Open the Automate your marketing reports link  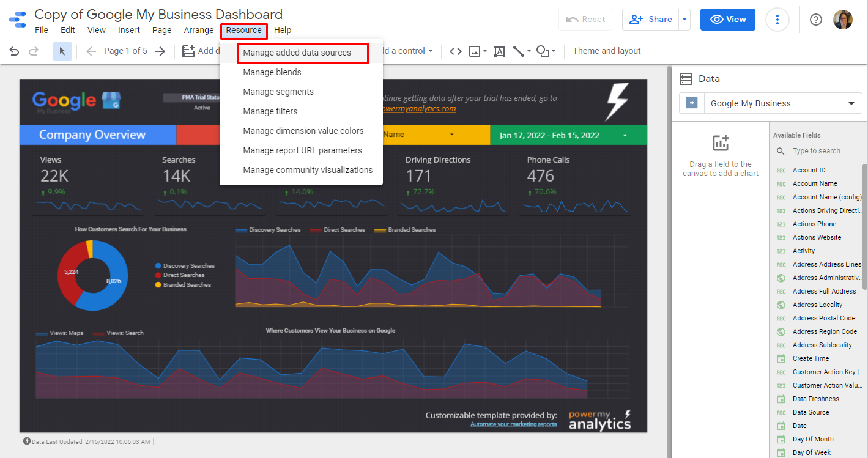tap(513, 424)
